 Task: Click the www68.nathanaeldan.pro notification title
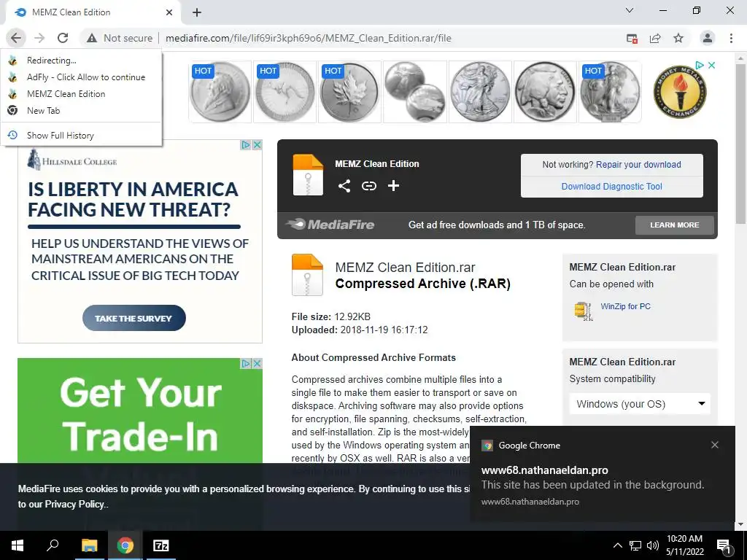coord(544,470)
